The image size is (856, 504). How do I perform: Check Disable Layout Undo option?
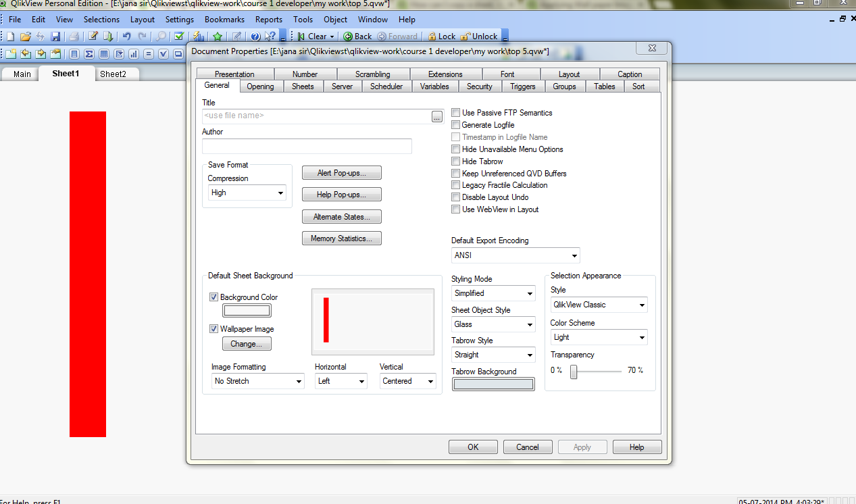pos(456,197)
